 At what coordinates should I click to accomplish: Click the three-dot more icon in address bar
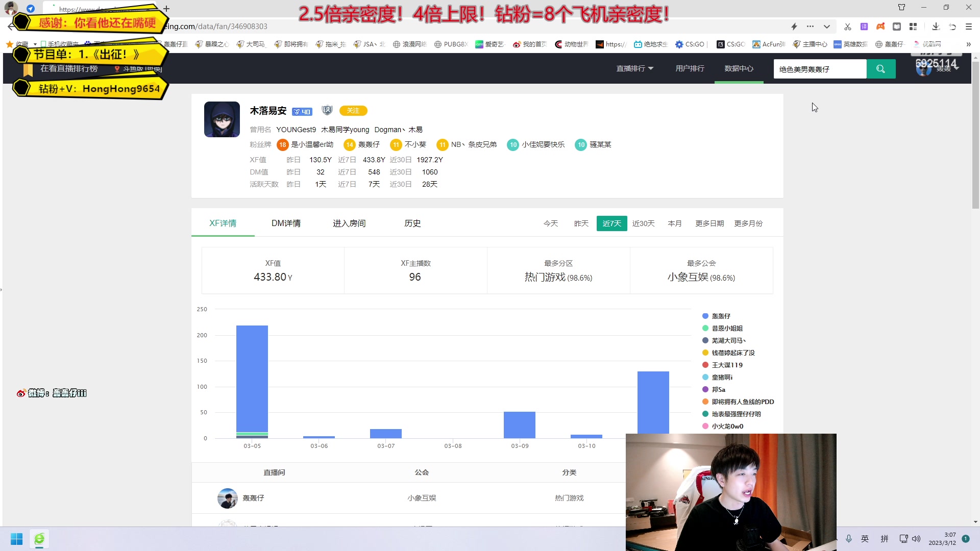(x=811, y=27)
